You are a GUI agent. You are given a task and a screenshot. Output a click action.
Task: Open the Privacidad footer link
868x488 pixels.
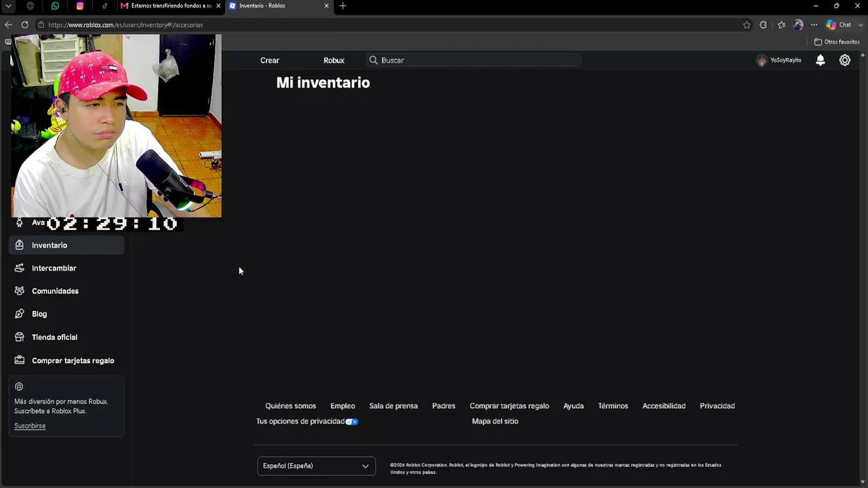click(717, 406)
